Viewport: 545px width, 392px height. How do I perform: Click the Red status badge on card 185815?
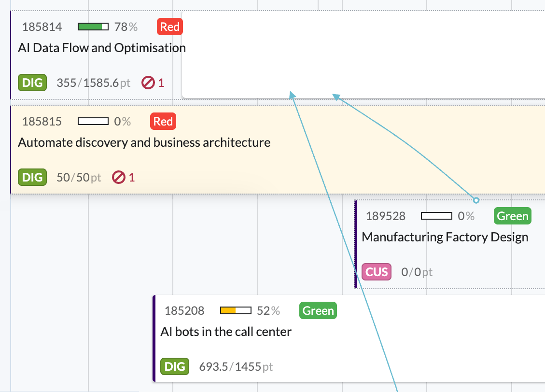(163, 122)
